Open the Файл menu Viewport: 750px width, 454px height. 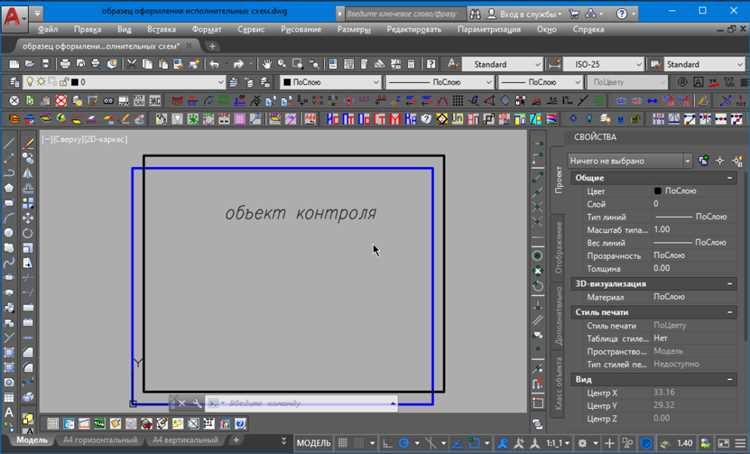(48, 29)
